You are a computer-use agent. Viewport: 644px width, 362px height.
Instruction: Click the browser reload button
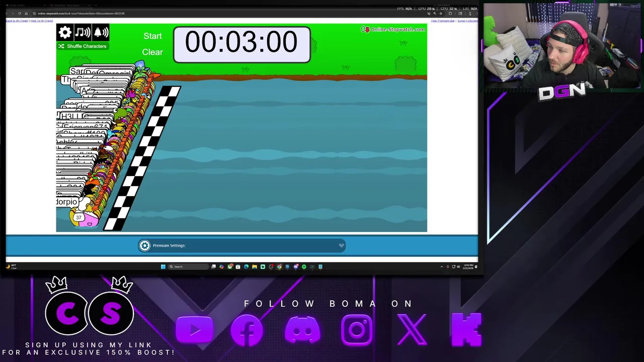pyautogui.click(x=20, y=14)
